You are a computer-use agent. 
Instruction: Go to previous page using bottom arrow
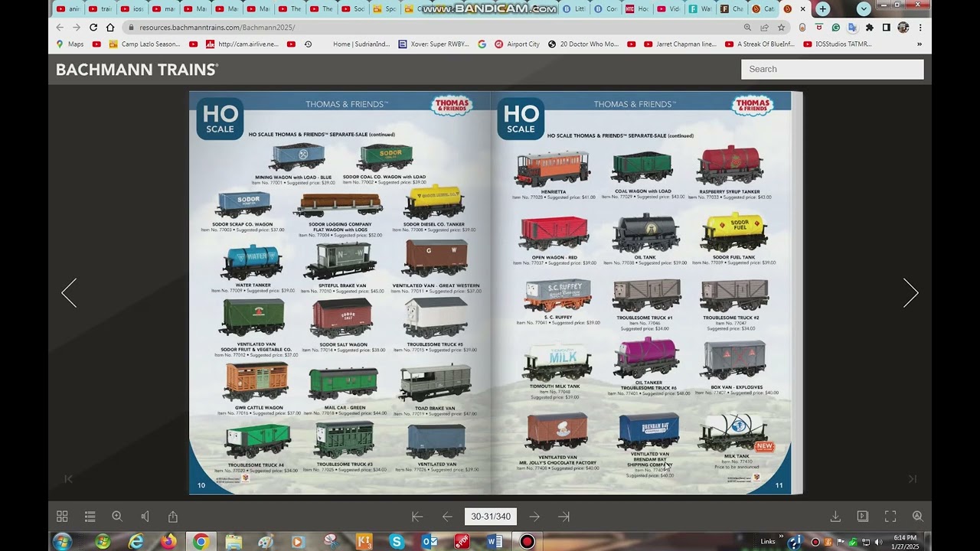[447, 517]
